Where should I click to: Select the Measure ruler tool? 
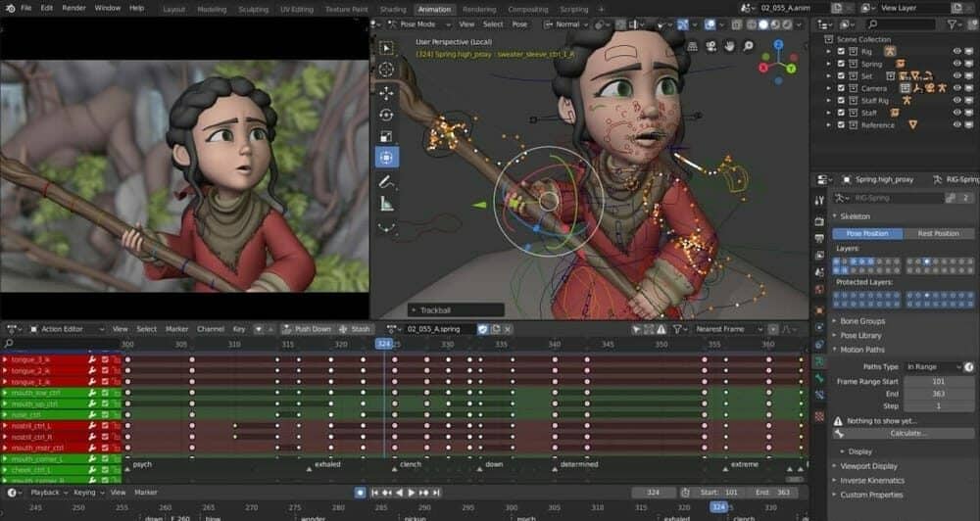[386, 203]
